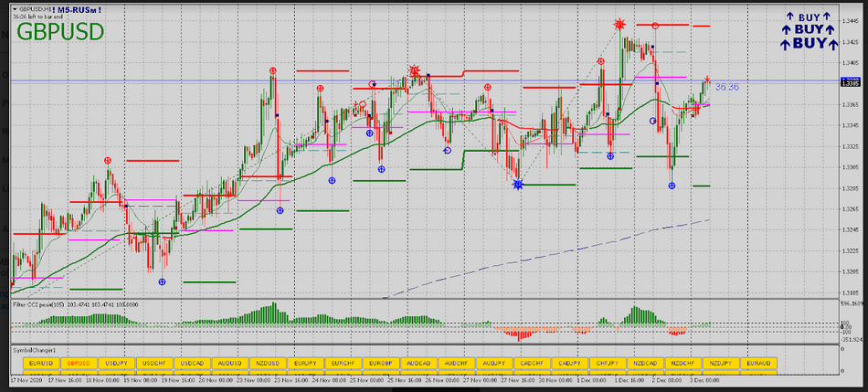Pick the NZDJPY symbol button

pyautogui.click(x=720, y=363)
